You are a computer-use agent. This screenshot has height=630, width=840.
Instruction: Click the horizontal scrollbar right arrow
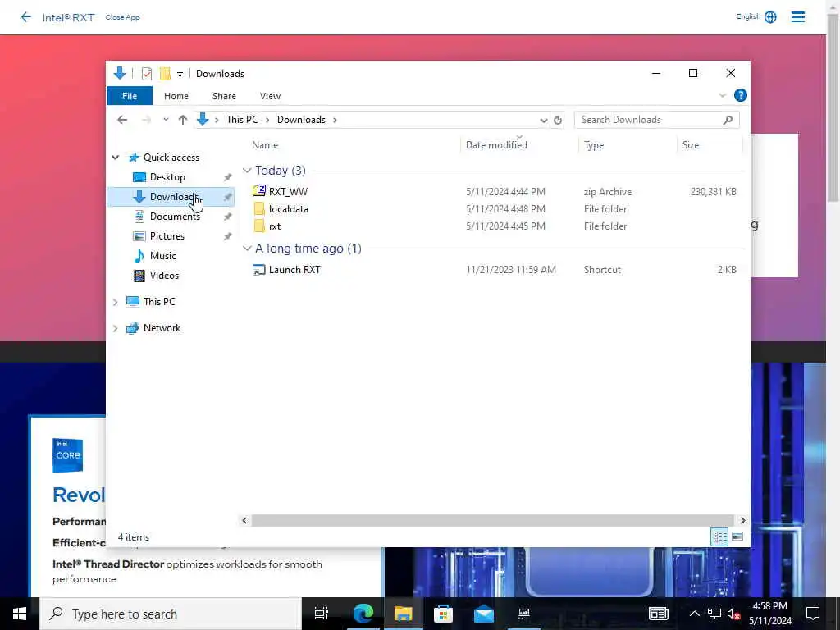[742, 520]
